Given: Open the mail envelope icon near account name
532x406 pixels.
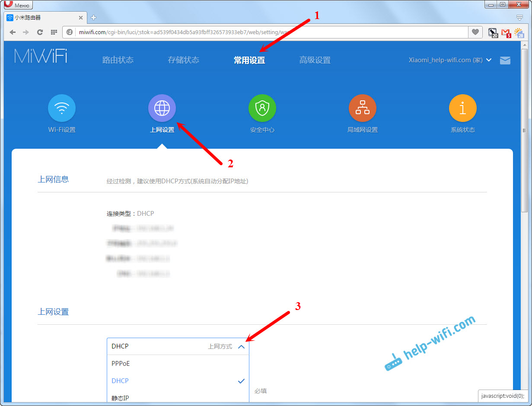Looking at the screenshot, I should (505, 60).
